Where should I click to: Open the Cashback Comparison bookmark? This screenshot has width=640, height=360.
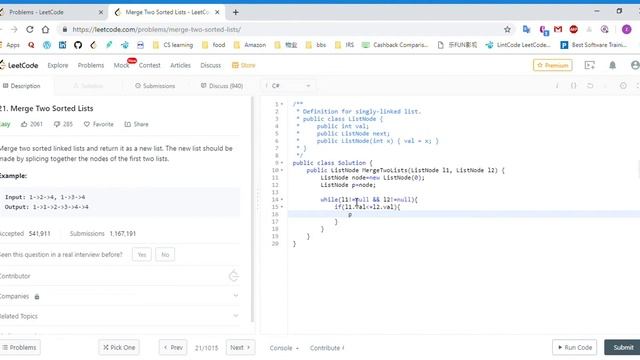(395, 45)
